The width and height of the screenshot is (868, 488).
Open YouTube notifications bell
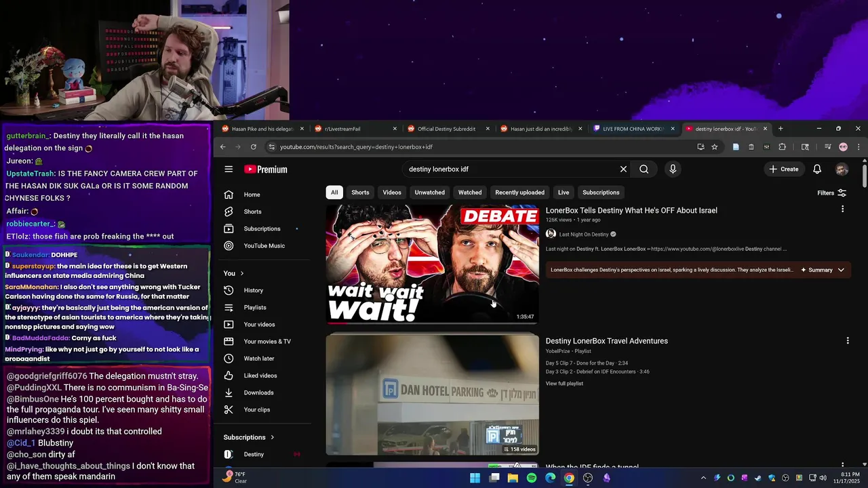pyautogui.click(x=817, y=169)
